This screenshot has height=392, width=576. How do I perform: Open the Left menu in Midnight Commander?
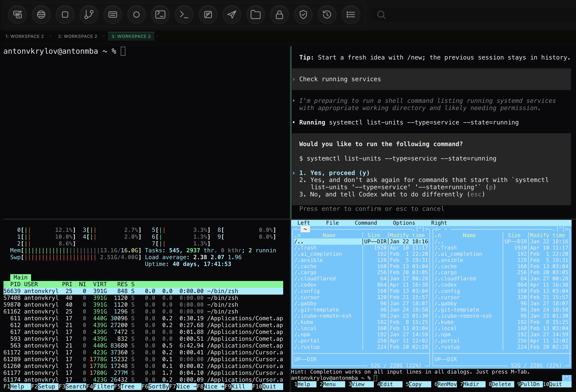tap(303, 223)
